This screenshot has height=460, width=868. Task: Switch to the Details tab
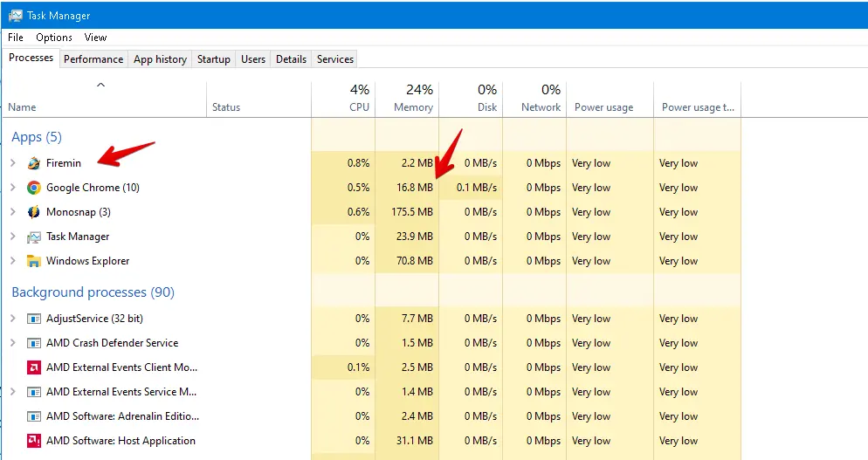pyautogui.click(x=291, y=59)
